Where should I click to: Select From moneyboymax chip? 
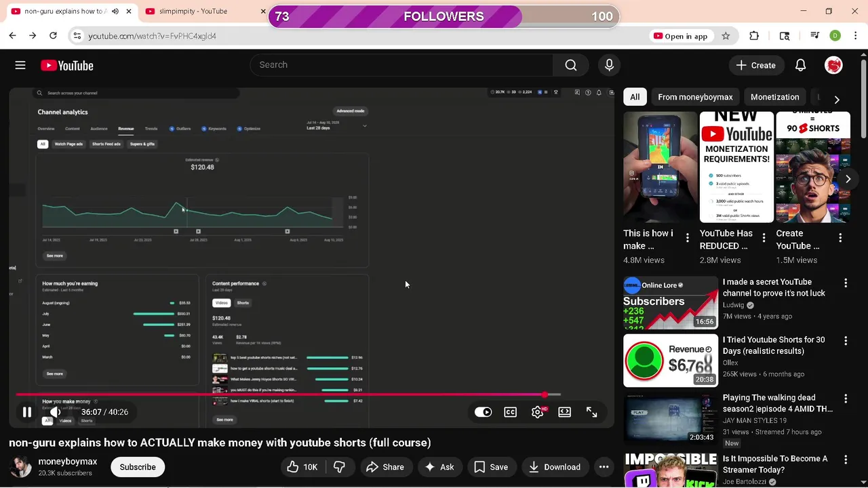695,97
